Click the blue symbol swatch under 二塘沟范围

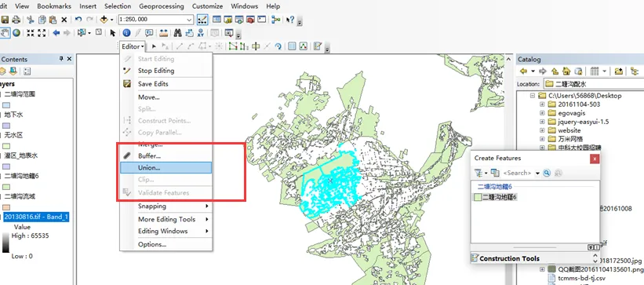click(x=7, y=105)
